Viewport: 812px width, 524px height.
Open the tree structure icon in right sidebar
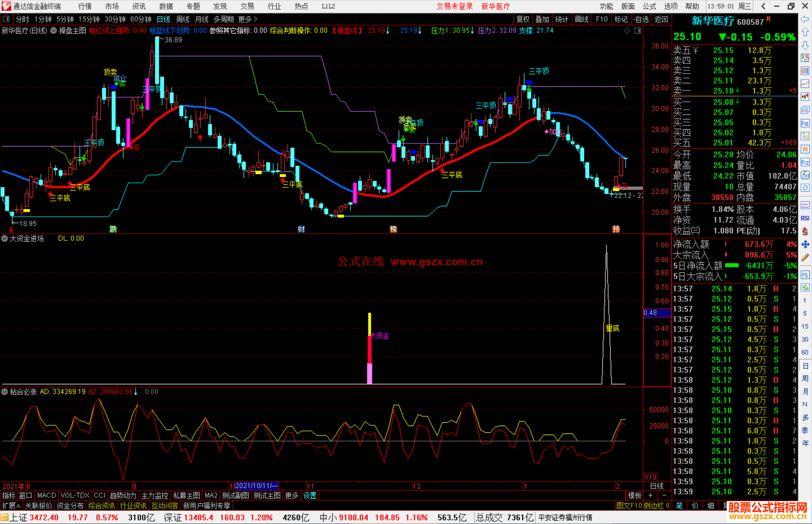[x=805, y=136]
